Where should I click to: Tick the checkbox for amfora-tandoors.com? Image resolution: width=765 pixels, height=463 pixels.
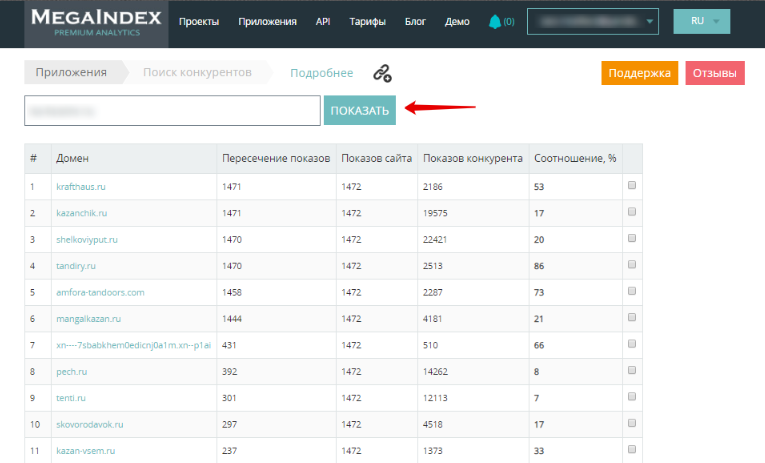coord(632,291)
